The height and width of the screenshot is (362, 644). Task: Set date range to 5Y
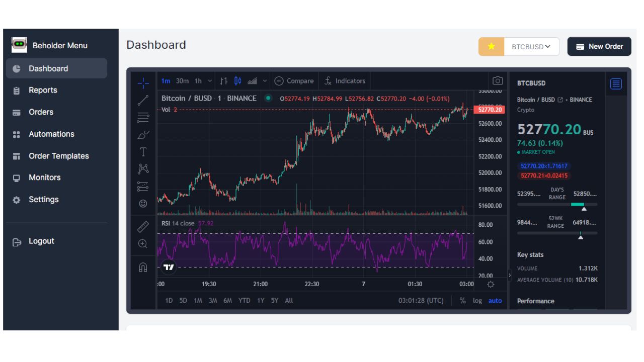click(x=274, y=301)
